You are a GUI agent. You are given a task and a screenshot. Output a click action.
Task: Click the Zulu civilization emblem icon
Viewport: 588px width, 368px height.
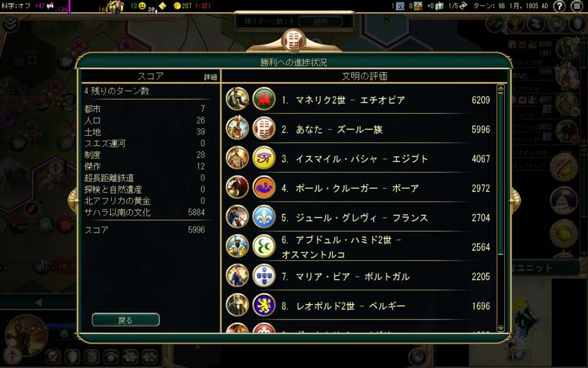tap(264, 129)
